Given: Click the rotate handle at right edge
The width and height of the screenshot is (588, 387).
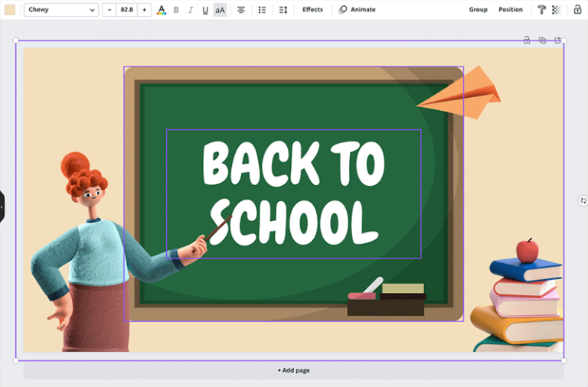Looking at the screenshot, I should (x=583, y=201).
